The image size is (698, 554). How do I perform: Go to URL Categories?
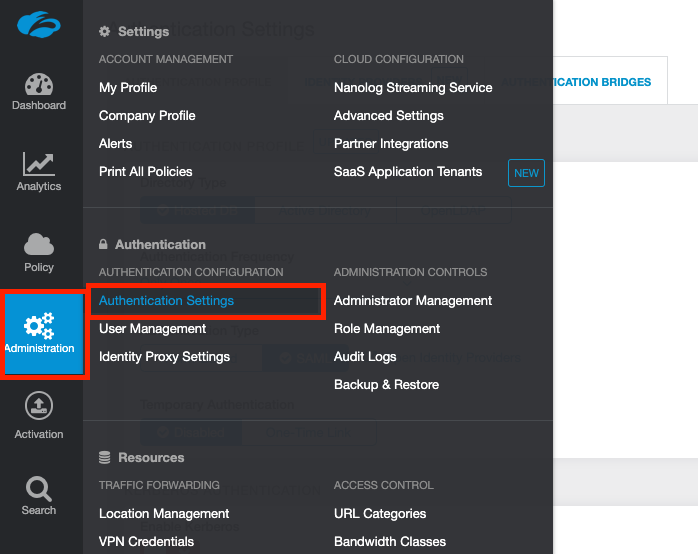click(380, 513)
